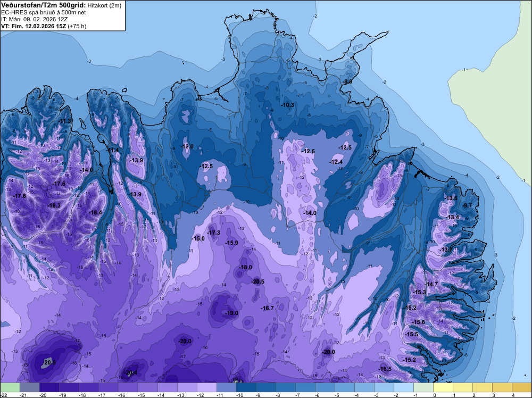Select the legend swatch labeled 4
532x398 pixels.
521,387
